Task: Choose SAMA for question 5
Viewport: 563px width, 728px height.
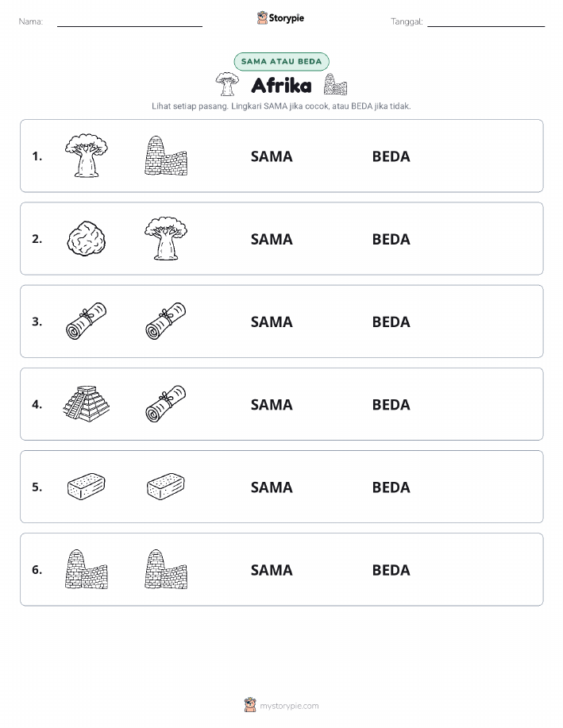Action: point(272,487)
